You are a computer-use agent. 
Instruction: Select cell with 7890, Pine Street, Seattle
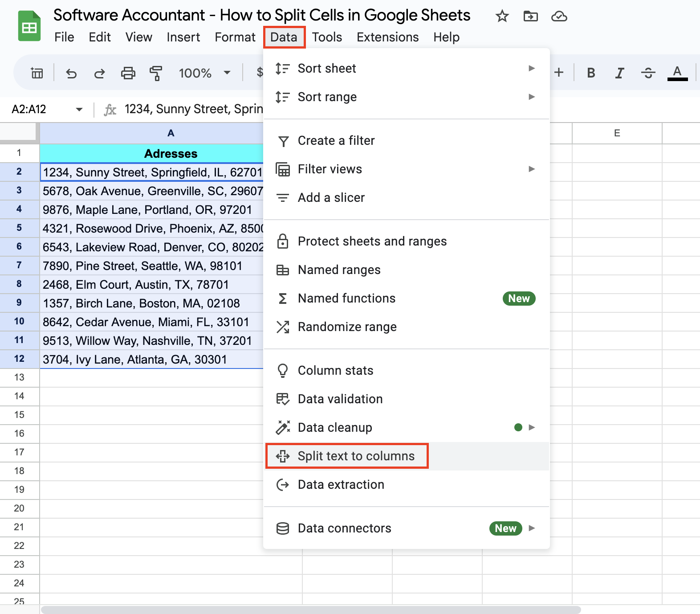pyautogui.click(x=151, y=266)
